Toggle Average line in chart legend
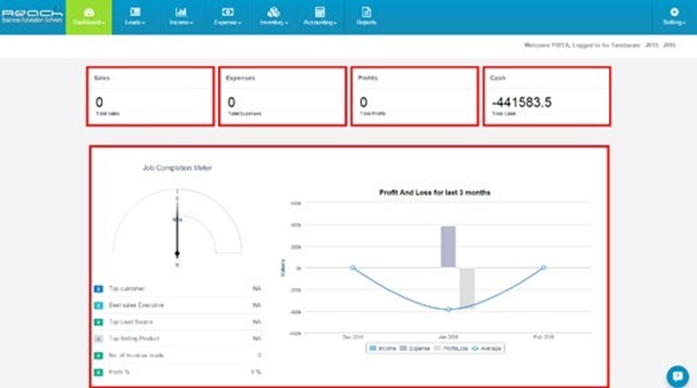This screenshot has height=388, width=697. 486,348
